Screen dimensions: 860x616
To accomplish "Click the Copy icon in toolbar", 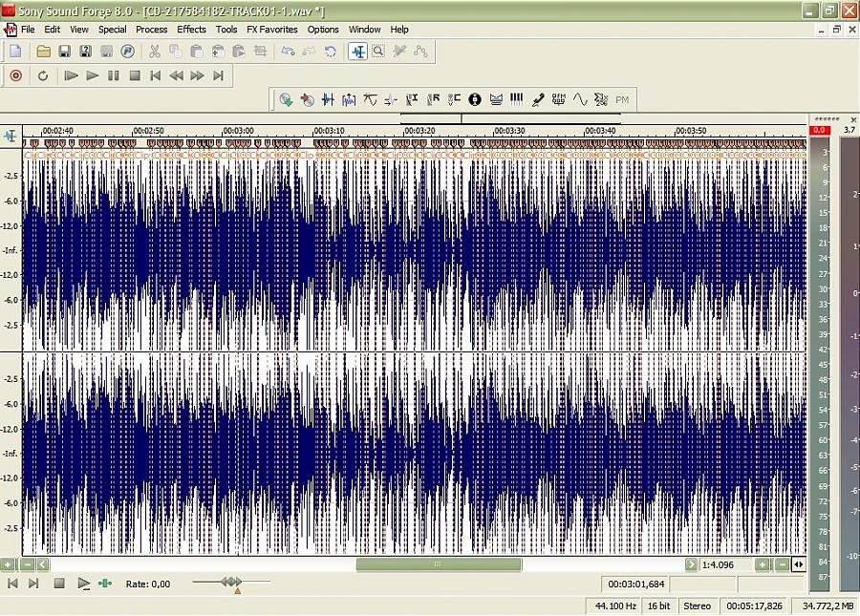I will (x=176, y=52).
